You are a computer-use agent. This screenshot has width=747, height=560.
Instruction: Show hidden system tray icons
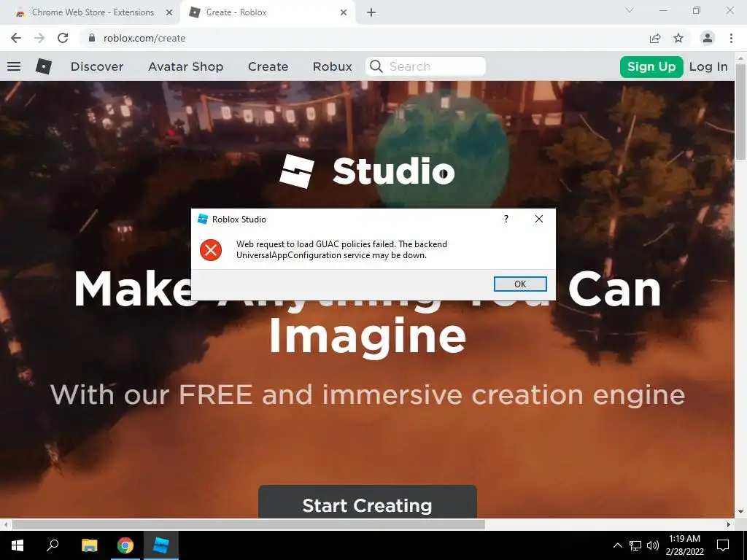click(617, 545)
